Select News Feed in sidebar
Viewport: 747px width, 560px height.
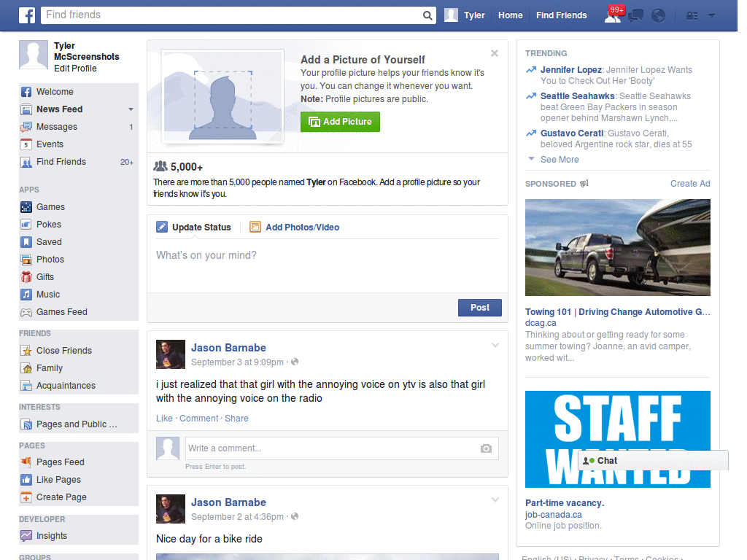60,109
